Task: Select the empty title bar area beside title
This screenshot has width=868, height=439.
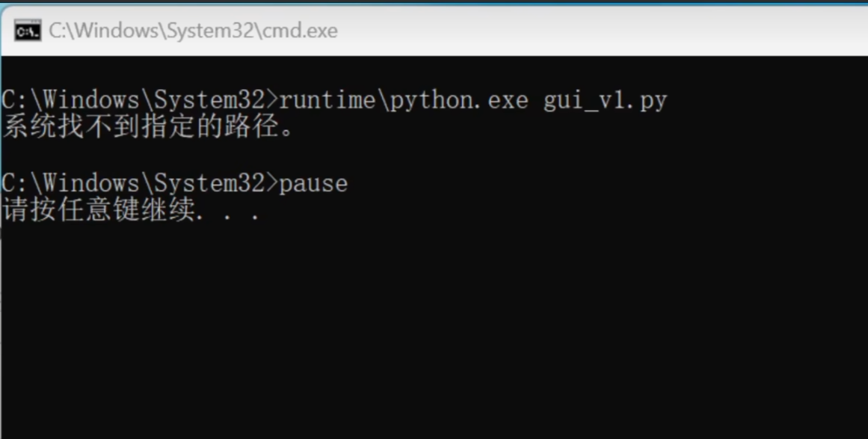Action: (x=603, y=31)
